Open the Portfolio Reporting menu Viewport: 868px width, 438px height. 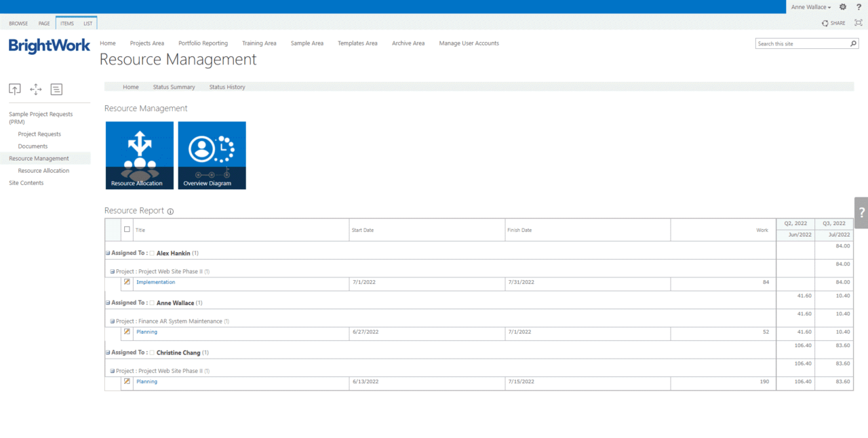pyautogui.click(x=203, y=43)
